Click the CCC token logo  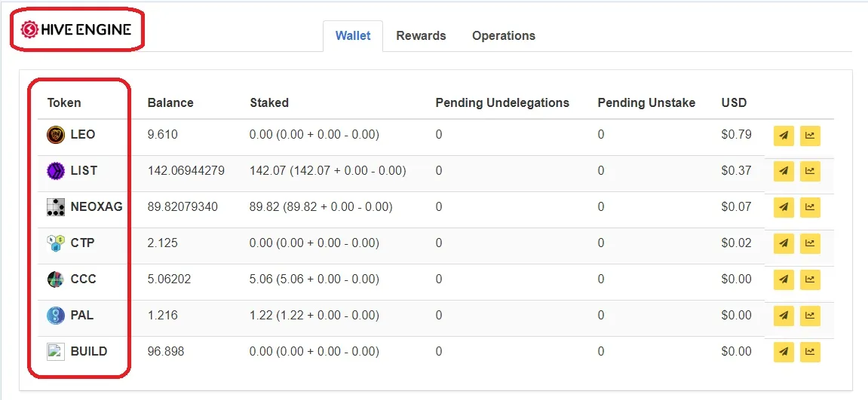pyautogui.click(x=56, y=279)
